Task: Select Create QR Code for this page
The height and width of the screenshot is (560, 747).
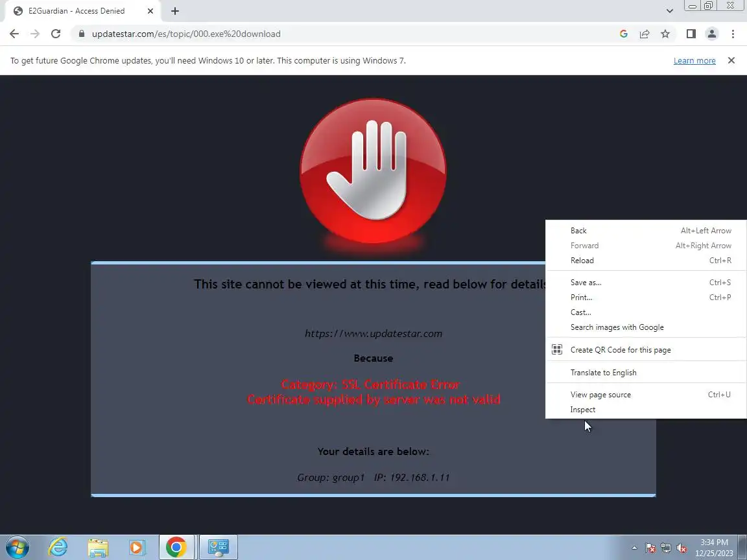Action: pos(646,350)
